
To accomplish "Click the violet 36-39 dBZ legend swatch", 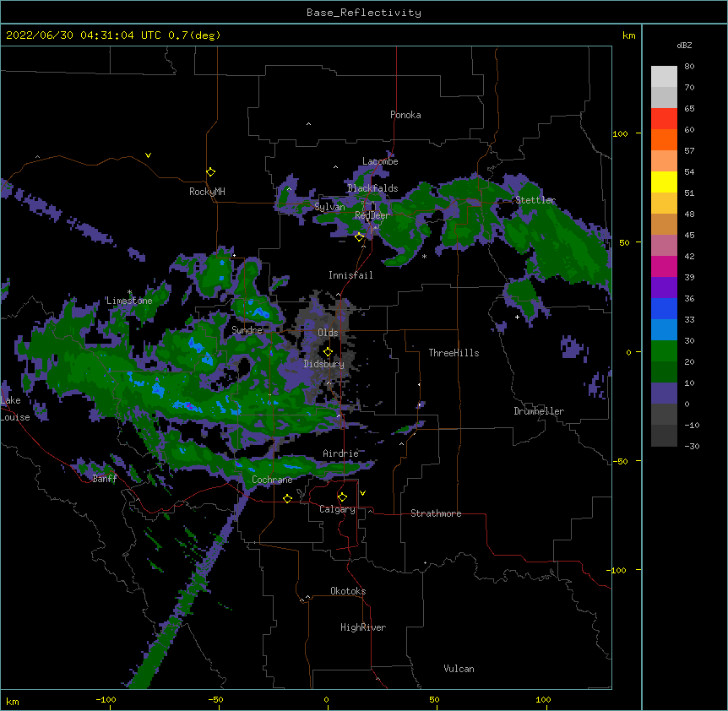I will click(664, 288).
